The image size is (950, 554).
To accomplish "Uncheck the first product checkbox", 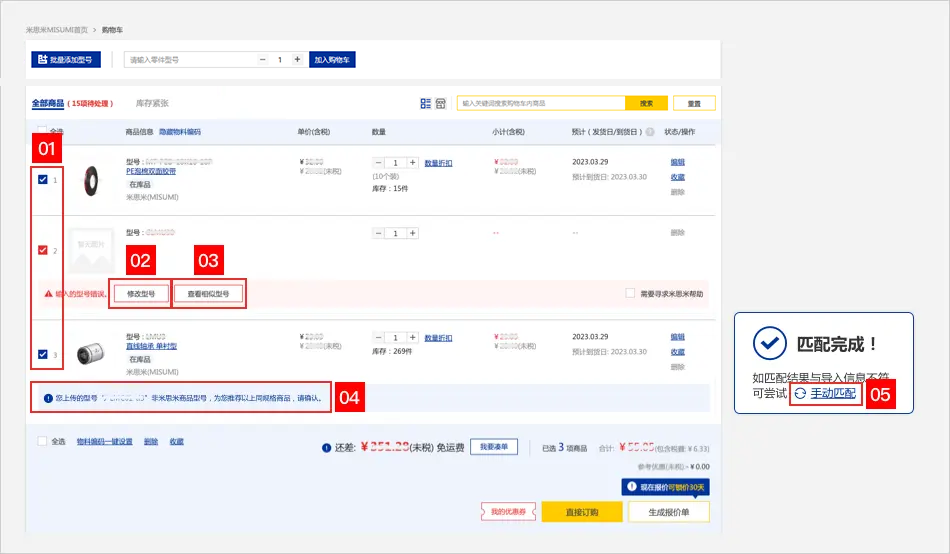I will [x=42, y=180].
